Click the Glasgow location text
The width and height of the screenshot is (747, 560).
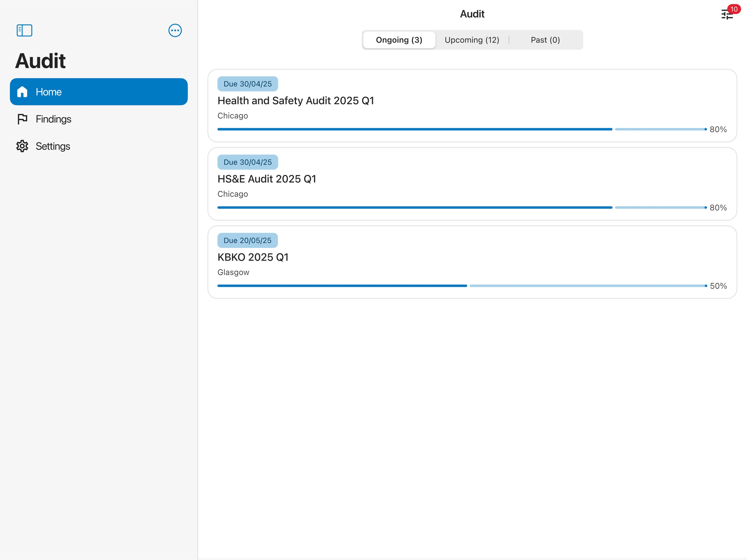[x=233, y=272]
